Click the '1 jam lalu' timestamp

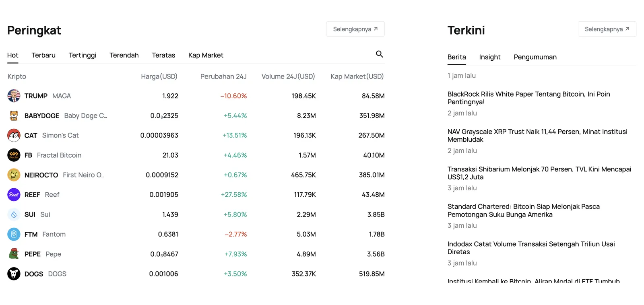point(462,76)
